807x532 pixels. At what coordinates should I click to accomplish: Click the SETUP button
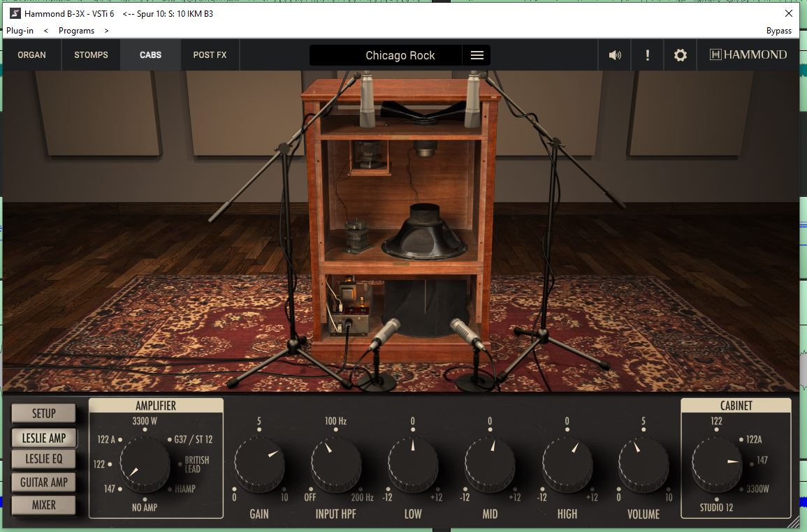(x=44, y=413)
